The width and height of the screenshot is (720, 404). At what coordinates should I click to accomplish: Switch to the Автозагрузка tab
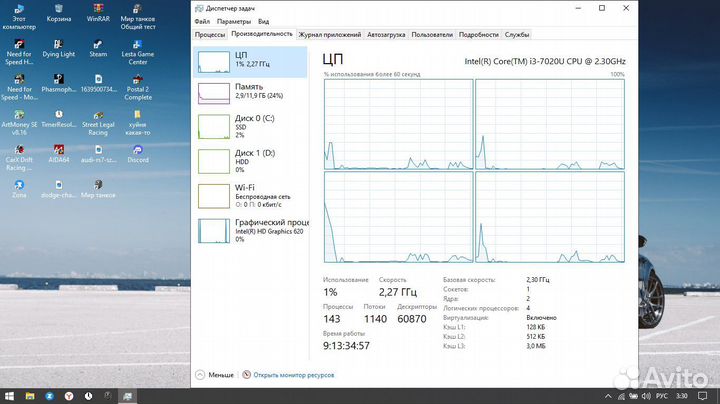click(x=386, y=35)
